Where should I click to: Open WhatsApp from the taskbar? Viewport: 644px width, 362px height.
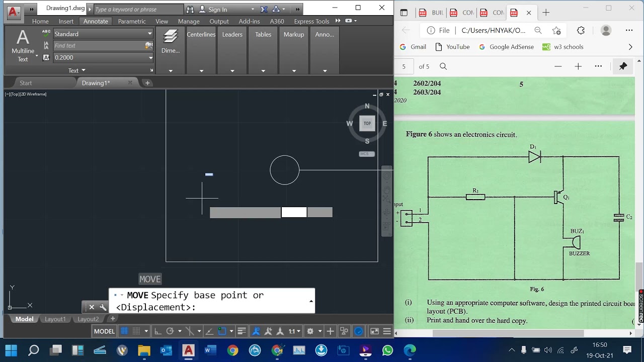click(387, 350)
